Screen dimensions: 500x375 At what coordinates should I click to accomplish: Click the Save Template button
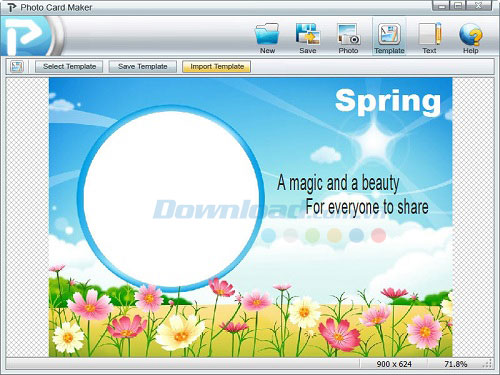pyautogui.click(x=143, y=67)
